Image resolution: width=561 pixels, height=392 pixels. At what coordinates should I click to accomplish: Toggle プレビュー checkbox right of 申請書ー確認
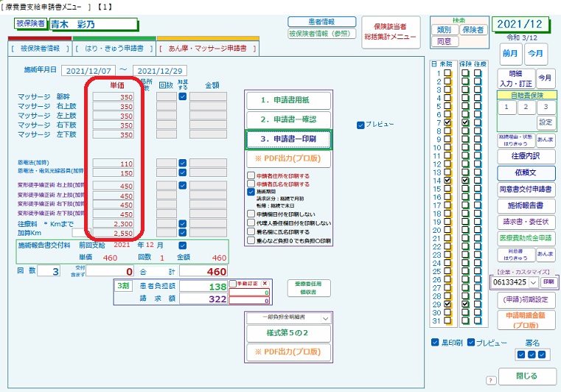[x=360, y=125]
